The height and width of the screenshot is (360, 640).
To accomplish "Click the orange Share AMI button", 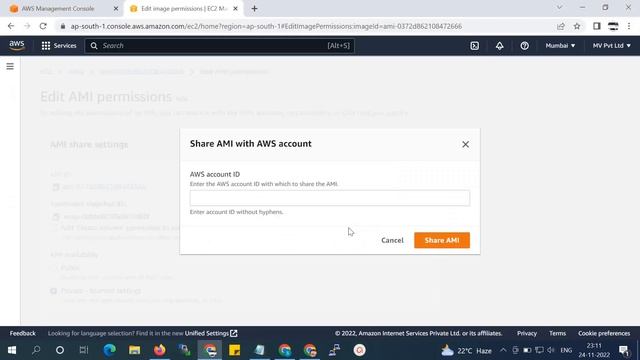I will [442, 240].
